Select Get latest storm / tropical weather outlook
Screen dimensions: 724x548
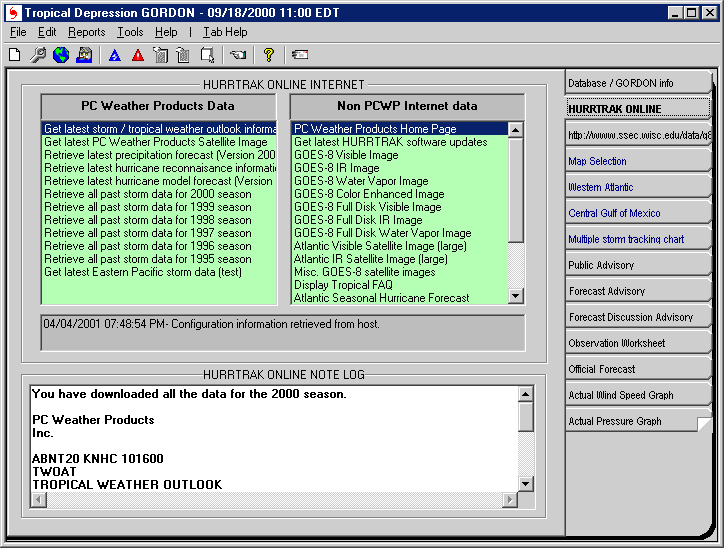tap(159, 129)
